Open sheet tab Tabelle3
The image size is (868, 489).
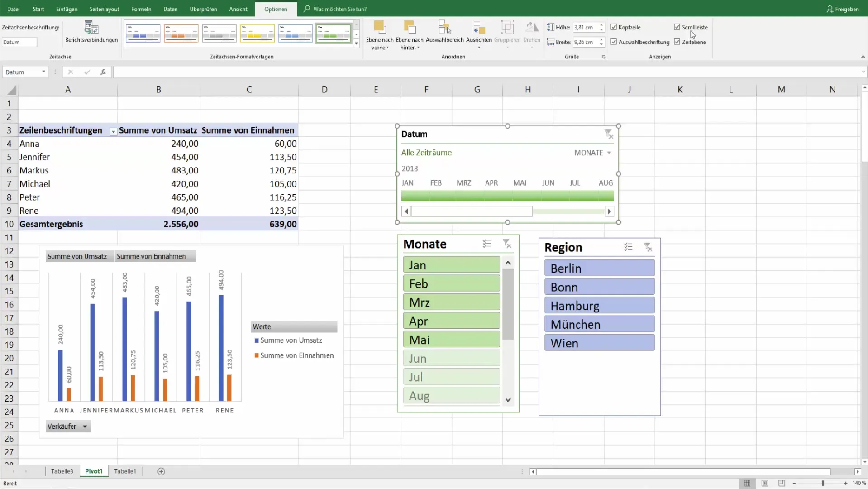62,471
